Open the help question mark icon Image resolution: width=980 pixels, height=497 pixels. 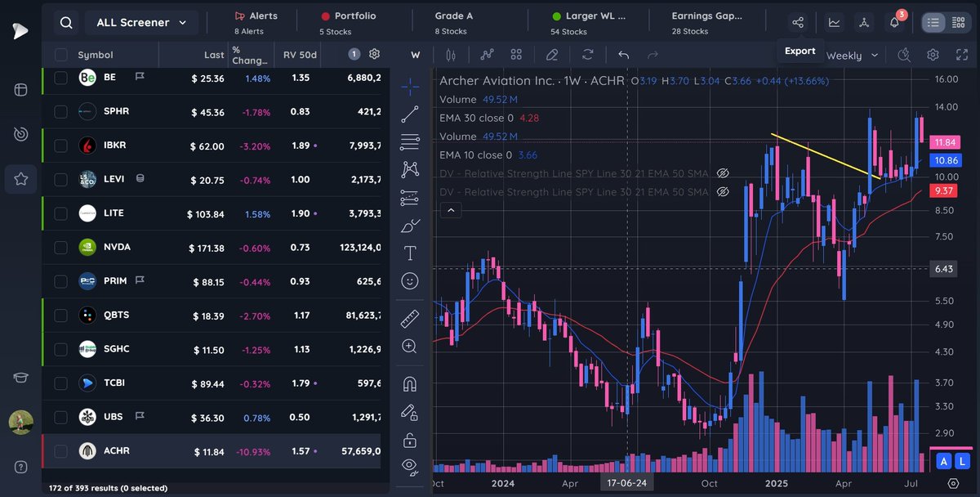pos(20,467)
